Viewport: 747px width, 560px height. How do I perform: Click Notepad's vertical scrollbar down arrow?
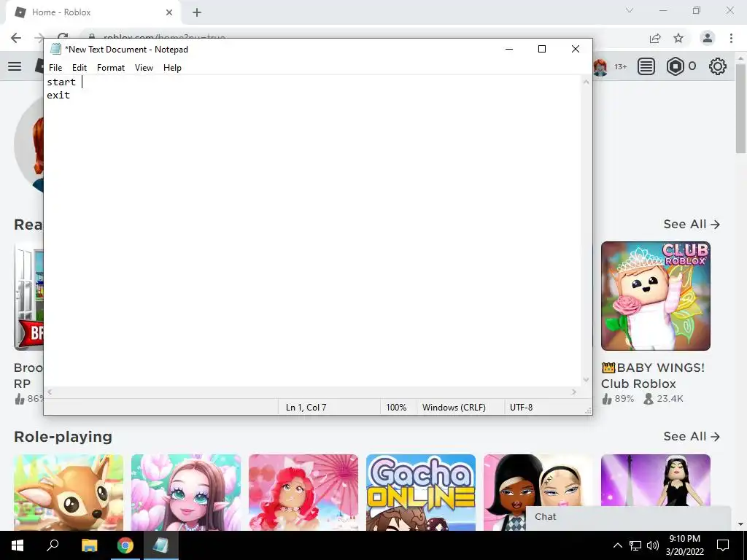587,380
